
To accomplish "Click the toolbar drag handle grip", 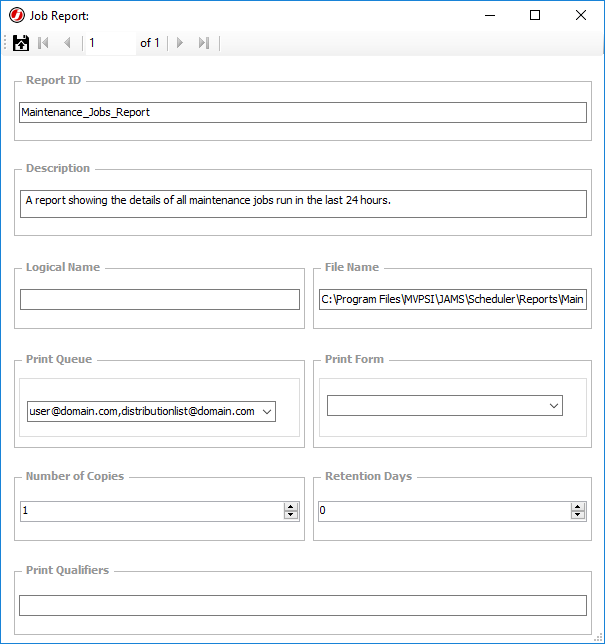I will 5,43.
